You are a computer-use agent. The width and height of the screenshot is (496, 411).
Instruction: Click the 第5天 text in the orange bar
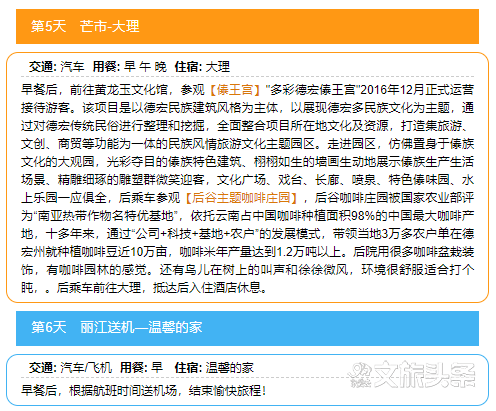tap(49, 26)
